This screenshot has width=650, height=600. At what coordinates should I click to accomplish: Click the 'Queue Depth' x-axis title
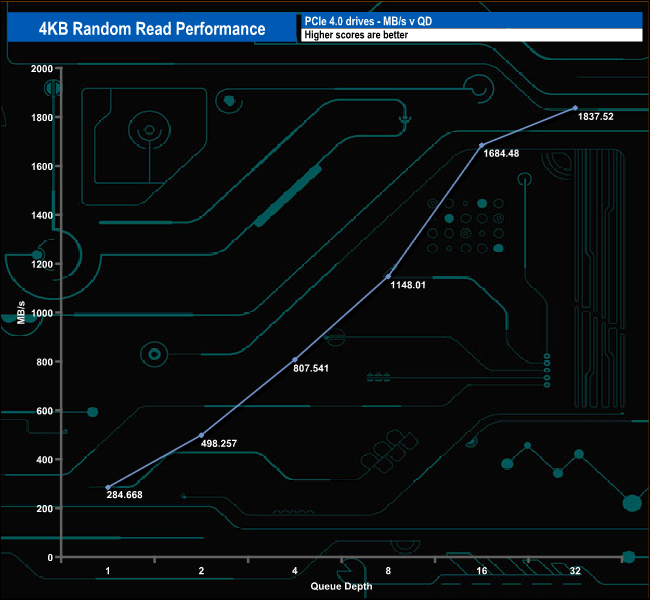pyautogui.click(x=341, y=586)
